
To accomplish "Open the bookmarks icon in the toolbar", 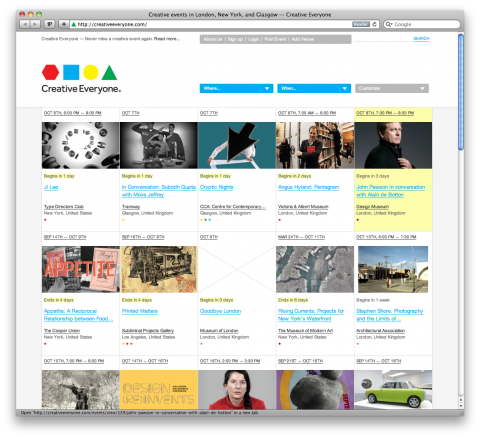I will coord(50,24).
